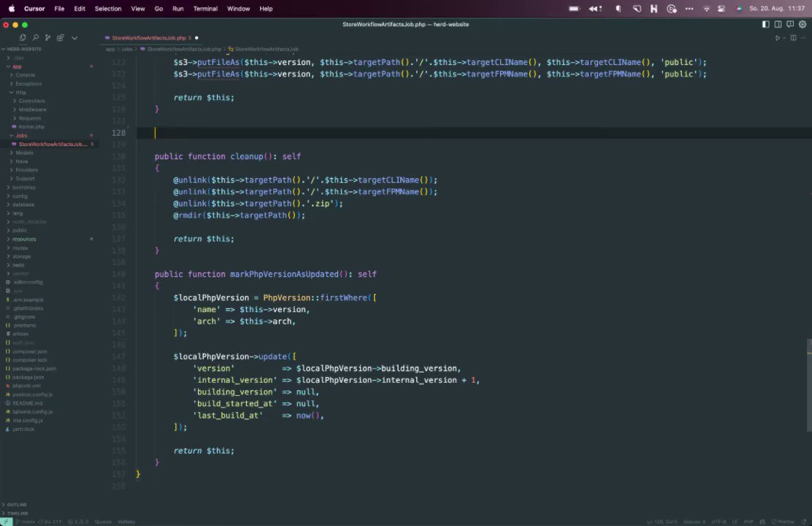
Task: Expand the TIMELINE section
Action: [x=16, y=513]
